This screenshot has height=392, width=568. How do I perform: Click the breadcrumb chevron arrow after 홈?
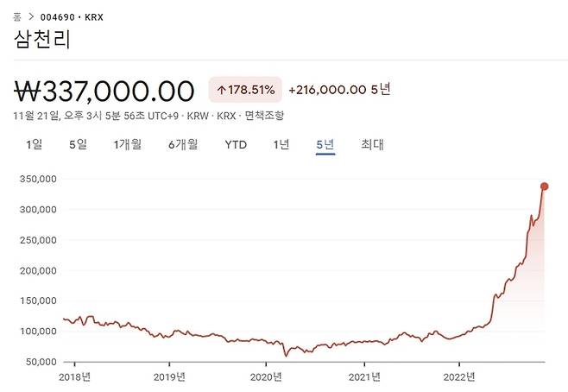tap(32, 16)
